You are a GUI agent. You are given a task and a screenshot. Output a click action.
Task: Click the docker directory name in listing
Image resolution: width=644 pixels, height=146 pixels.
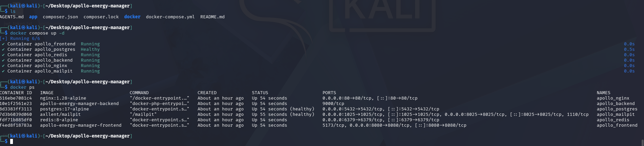(x=132, y=17)
